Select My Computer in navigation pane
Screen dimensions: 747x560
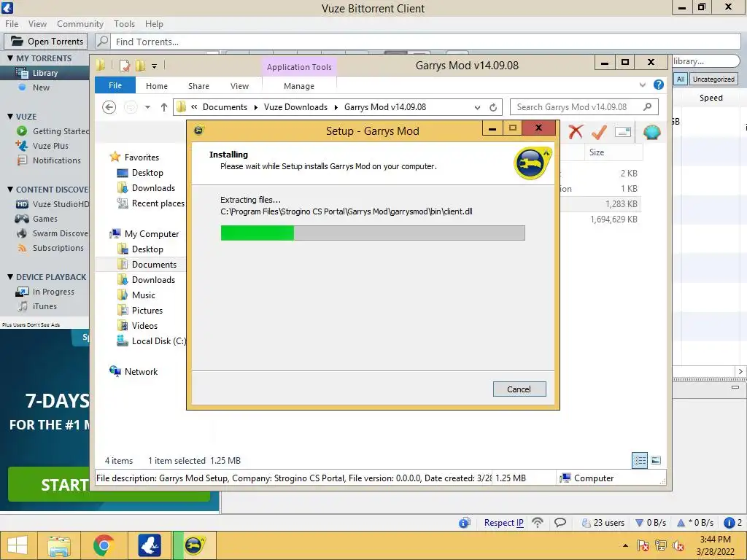coord(152,234)
